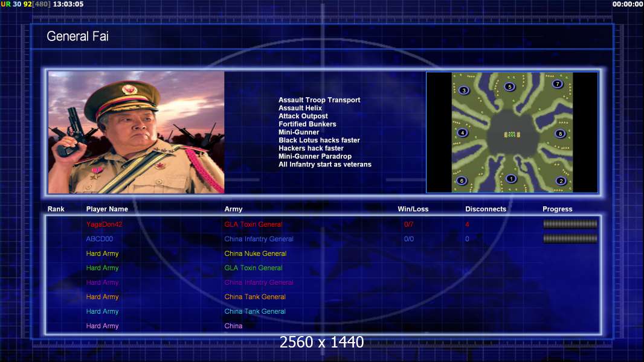Click the Progress column header

point(558,209)
